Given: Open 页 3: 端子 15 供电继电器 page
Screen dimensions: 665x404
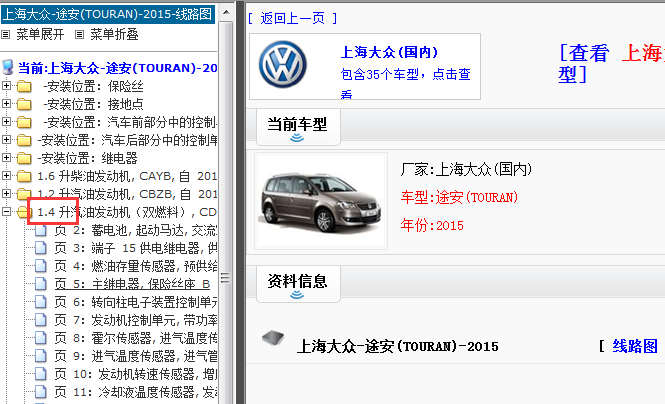Looking at the screenshot, I should [x=136, y=248].
